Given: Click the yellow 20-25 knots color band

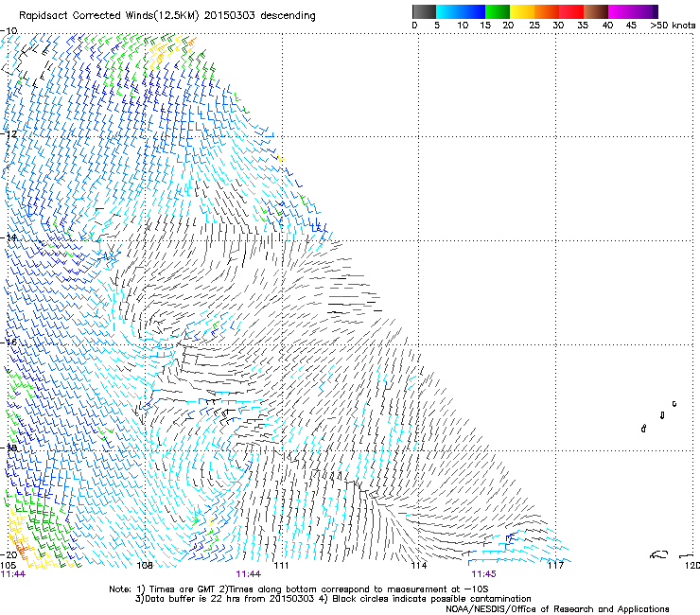Looking at the screenshot, I should coord(522,11).
